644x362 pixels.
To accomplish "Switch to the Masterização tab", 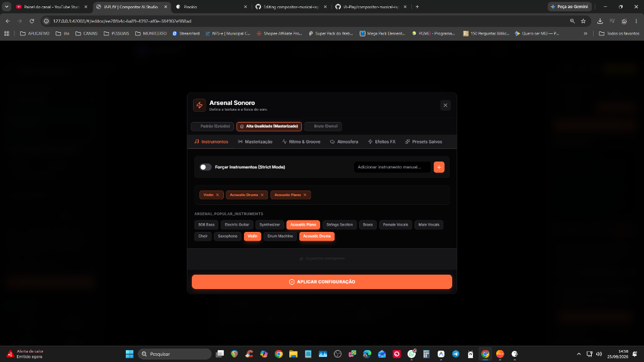I will (x=255, y=141).
